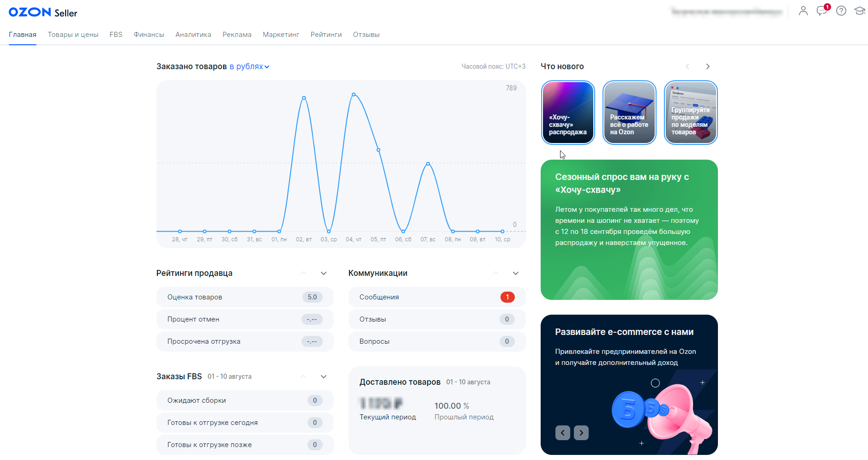Viewport: 868px width, 460px height.
Task: Open the graduation cap learning icon
Action: click(860, 11)
